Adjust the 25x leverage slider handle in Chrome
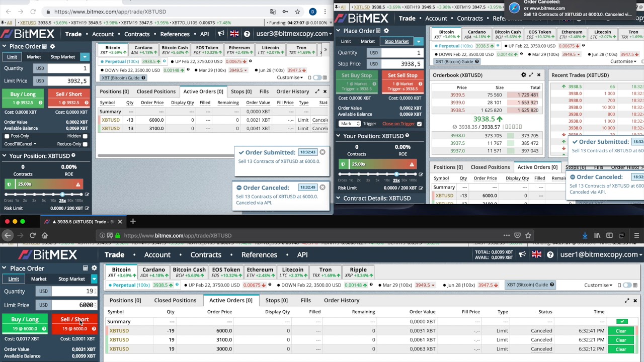 pyautogui.click(x=63, y=194)
